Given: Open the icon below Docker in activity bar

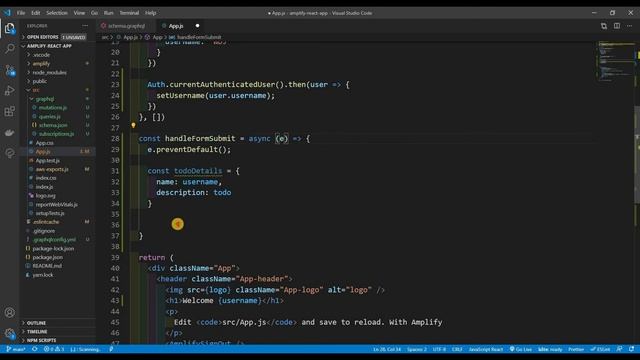Looking at the screenshot, I should [9, 153].
